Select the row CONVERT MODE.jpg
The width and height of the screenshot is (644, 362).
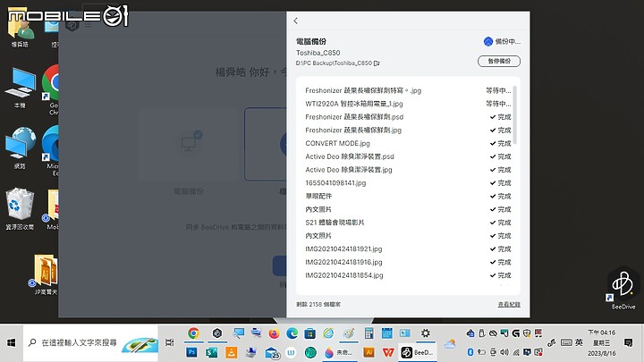point(408,143)
